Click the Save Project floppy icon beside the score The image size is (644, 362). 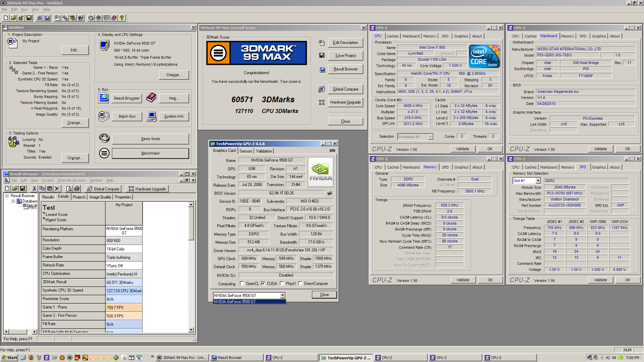(x=322, y=56)
